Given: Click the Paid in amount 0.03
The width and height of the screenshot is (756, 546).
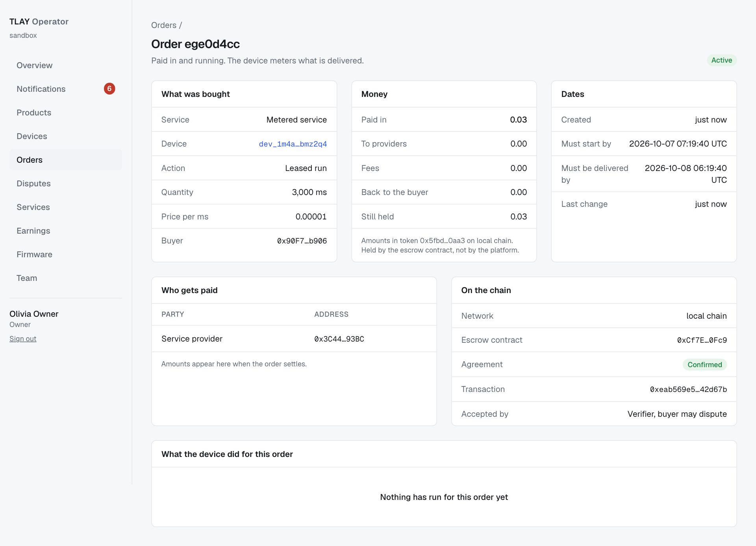Looking at the screenshot, I should 518,120.
